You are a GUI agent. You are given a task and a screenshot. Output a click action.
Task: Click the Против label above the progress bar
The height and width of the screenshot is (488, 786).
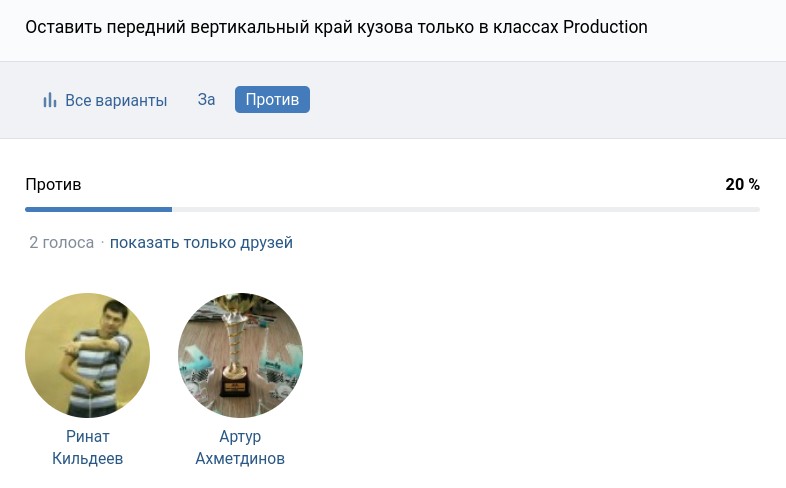click(53, 184)
